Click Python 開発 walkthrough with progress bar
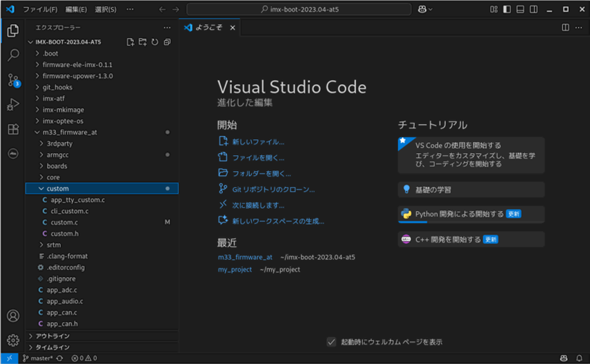590x364 pixels. (x=471, y=214)
